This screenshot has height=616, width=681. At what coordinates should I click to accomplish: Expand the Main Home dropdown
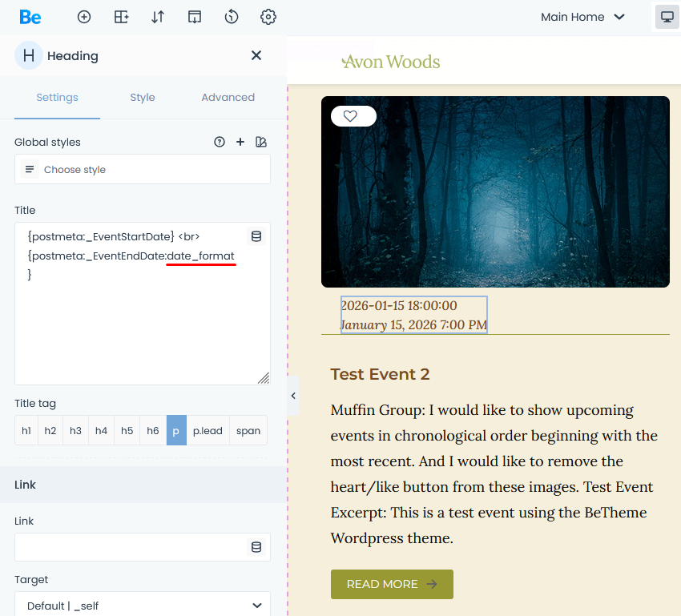coord(582,17)
